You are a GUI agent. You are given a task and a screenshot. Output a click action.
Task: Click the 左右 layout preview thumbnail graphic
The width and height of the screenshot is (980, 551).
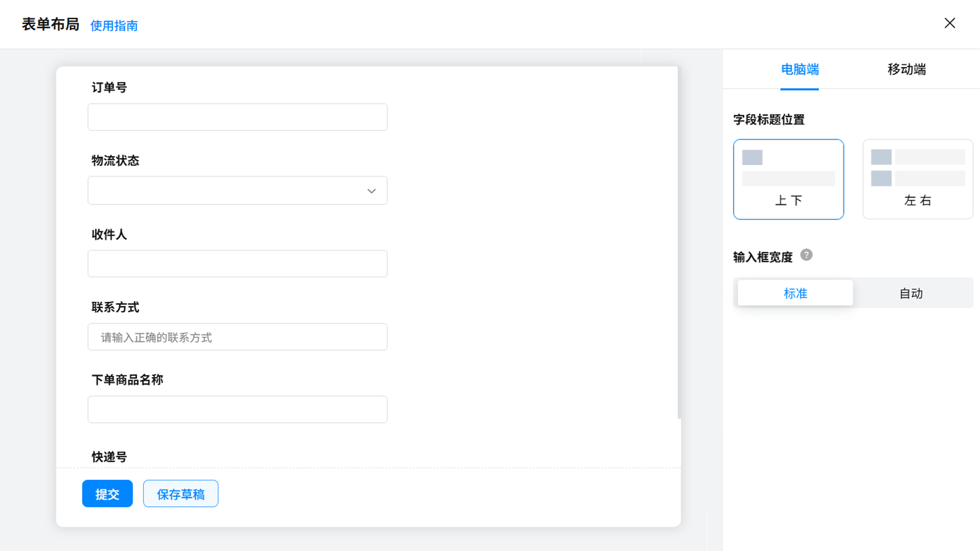[x=918, y=168]
